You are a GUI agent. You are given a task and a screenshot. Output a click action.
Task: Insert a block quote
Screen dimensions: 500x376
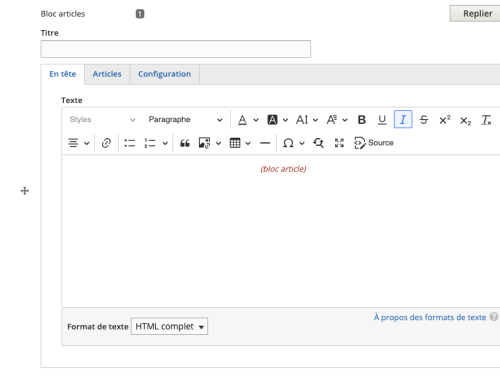[185, 143]
